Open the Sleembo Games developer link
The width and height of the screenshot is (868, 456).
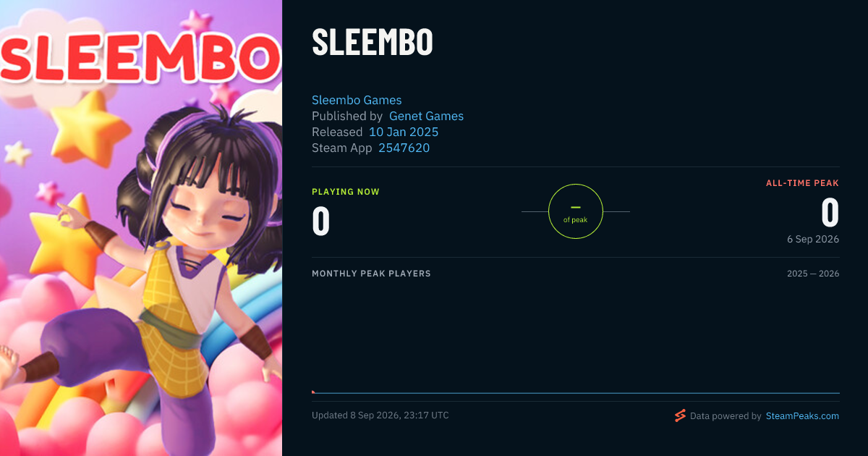click(x=357, y=100)
